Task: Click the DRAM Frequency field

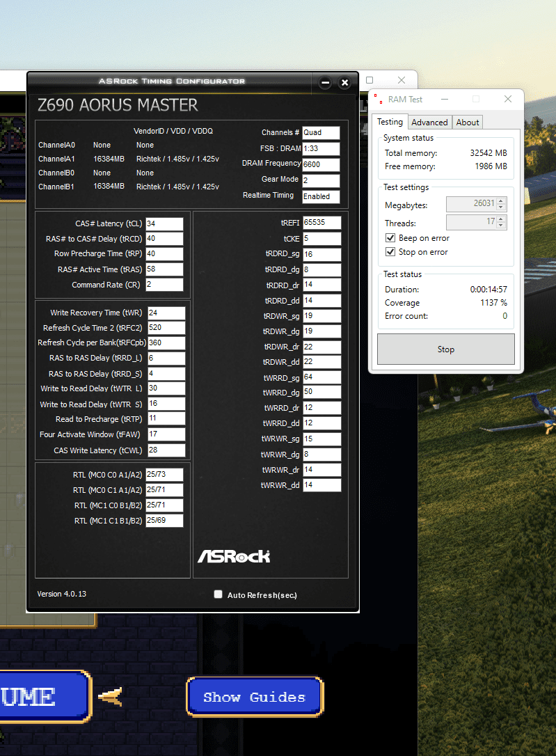Action: coord(321,164)
